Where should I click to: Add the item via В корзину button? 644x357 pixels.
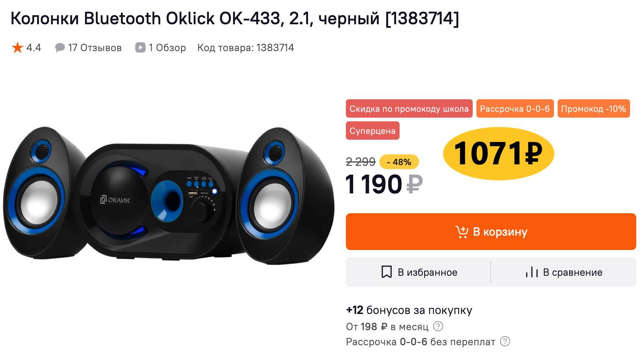[x=491, y=232]
